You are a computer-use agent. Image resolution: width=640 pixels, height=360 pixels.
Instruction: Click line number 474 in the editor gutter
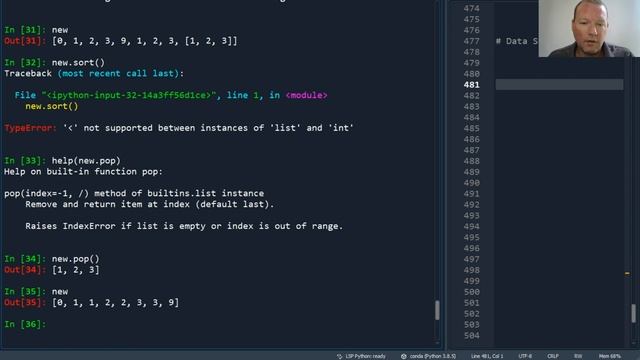click(471, 8)
